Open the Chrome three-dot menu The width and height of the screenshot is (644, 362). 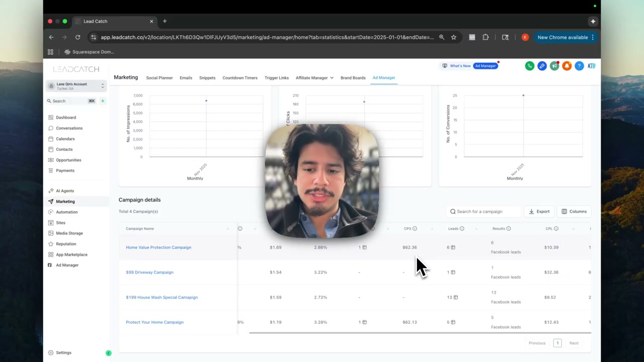(x=593, y=37)
